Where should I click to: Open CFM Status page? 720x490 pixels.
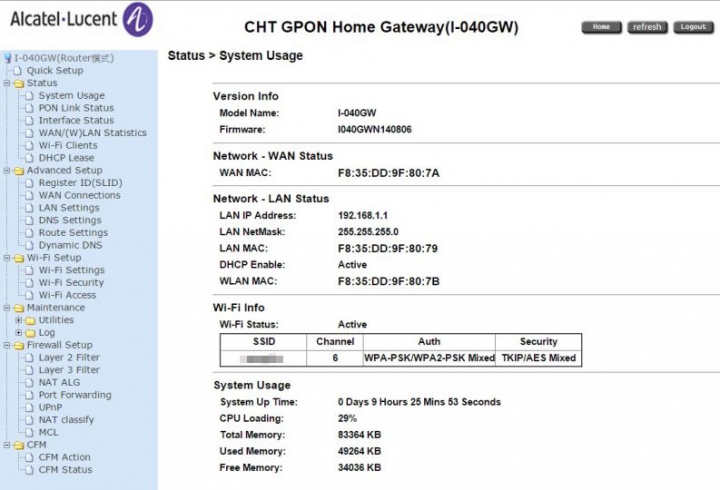65,469
